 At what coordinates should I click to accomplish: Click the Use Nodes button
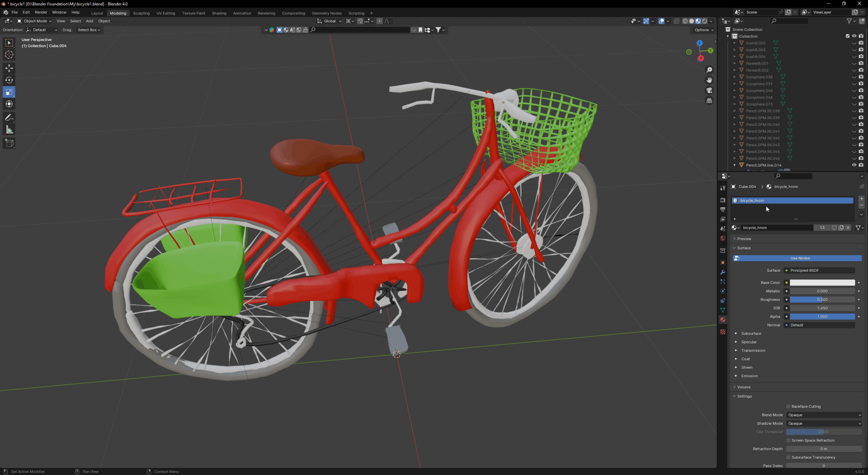(x=799, y=258)
